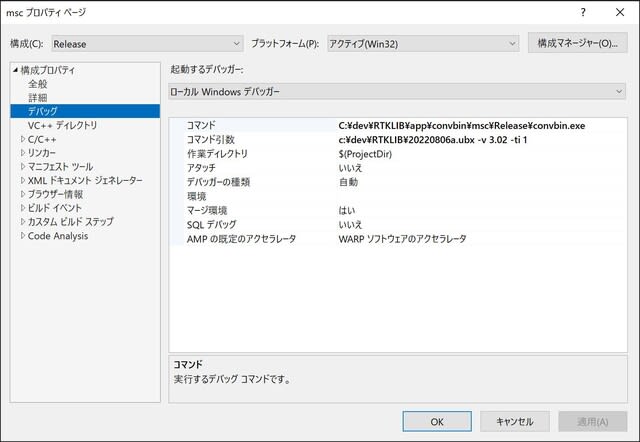This screenshot has height=442, width=640.
Task: Expand the リンカー tree node arrow
Action: (x=23, y=153)
